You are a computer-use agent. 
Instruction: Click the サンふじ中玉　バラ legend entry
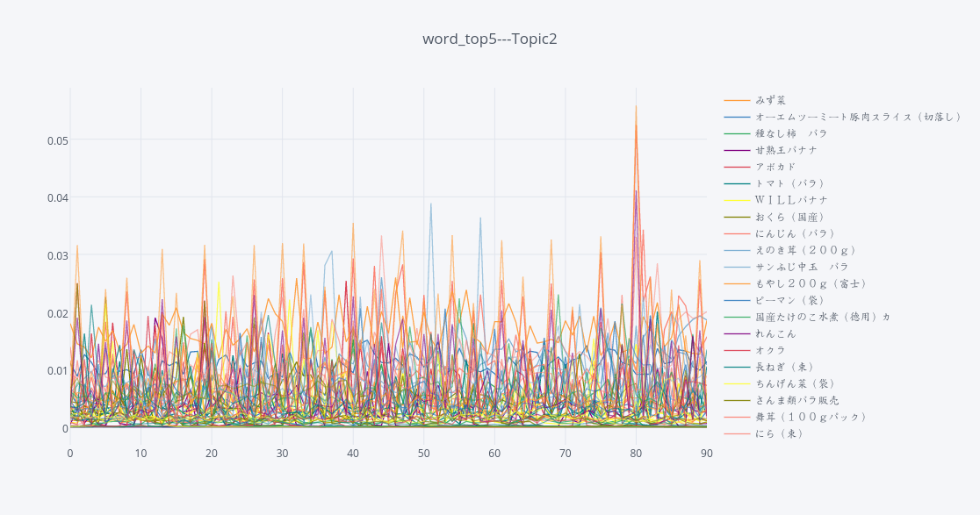click(x=802, y=267)
